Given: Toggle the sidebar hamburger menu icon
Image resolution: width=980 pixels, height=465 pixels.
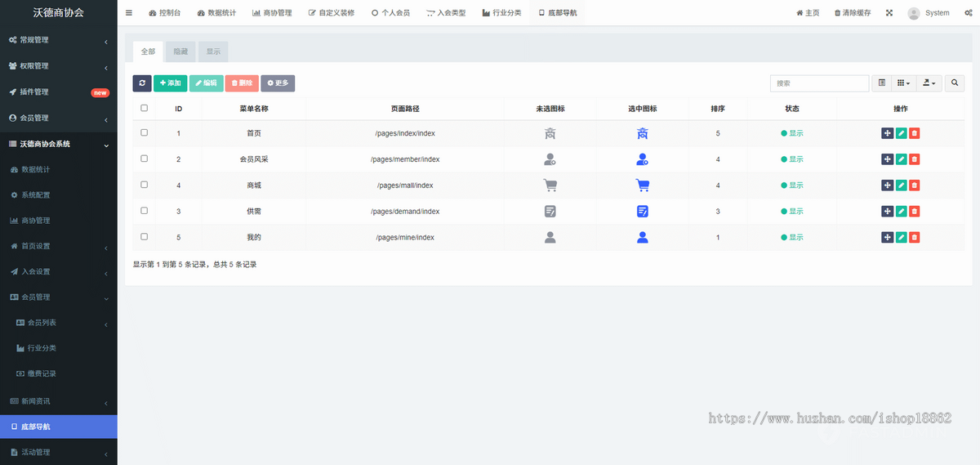Looking at the screenshot, I should click(129, 13).
